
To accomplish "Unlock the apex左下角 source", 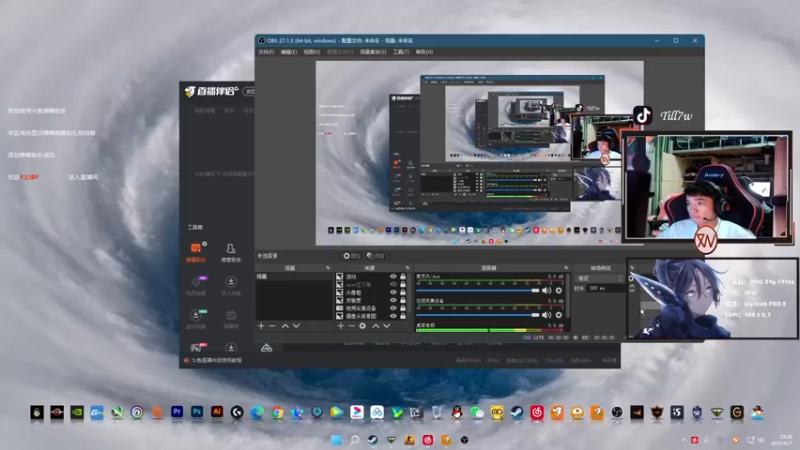I will click(x=403, y=285).
